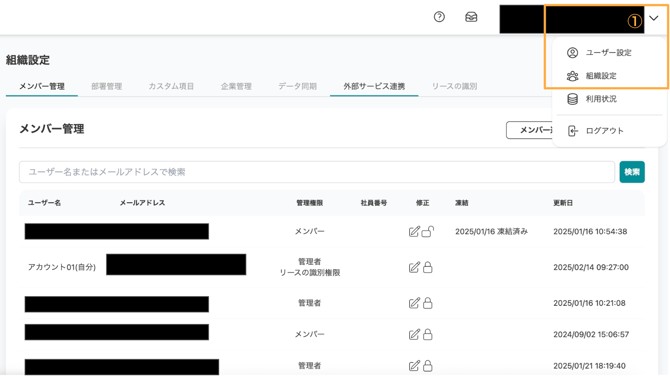
Task: Click the ユーザー名 column header
Action: 44,203
